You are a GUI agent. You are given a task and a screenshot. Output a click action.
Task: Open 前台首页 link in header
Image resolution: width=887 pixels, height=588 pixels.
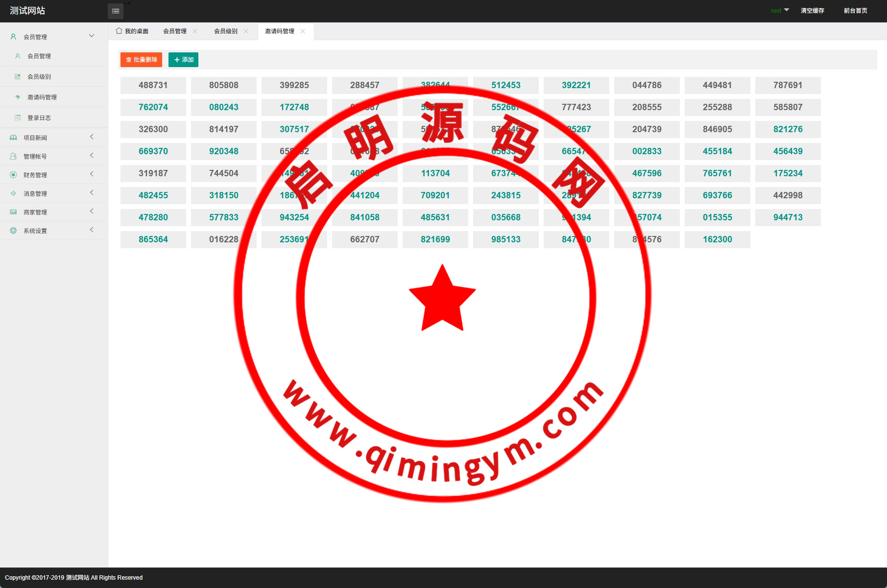point(855,11)
